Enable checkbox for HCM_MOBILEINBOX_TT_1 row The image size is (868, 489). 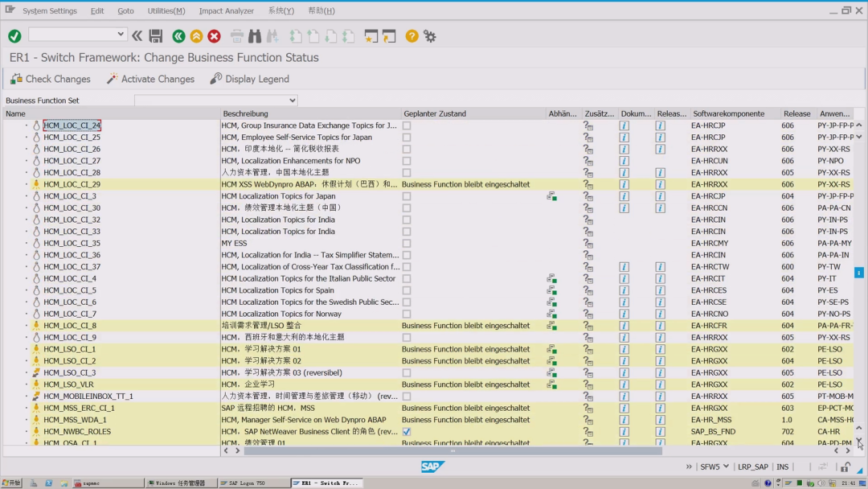[x=407, y=397]
